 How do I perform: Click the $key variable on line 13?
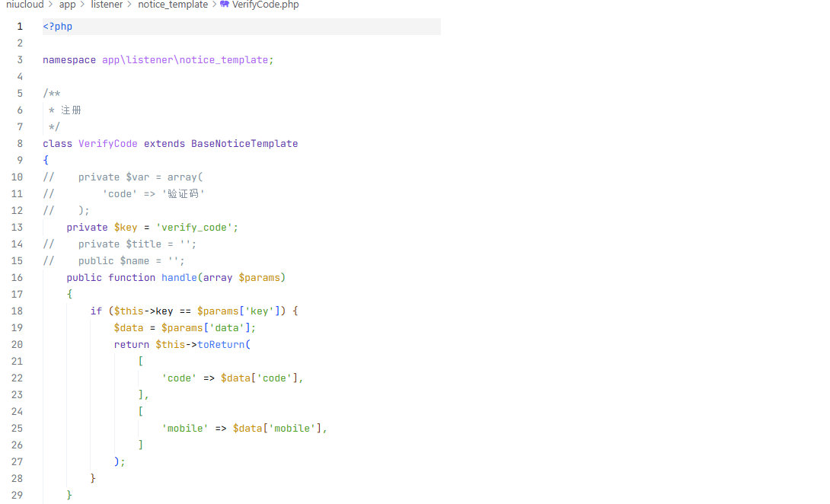click(126, 227)
